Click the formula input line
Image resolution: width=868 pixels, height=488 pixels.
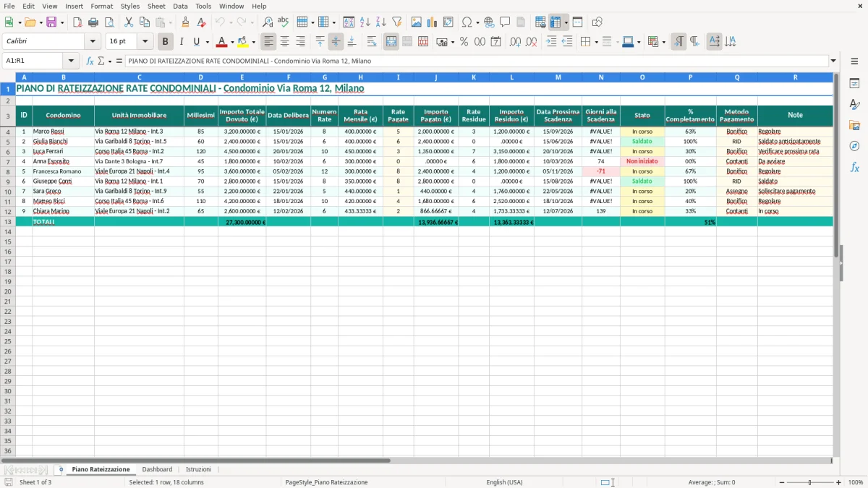pyautogui.click(x=476, y=61)
